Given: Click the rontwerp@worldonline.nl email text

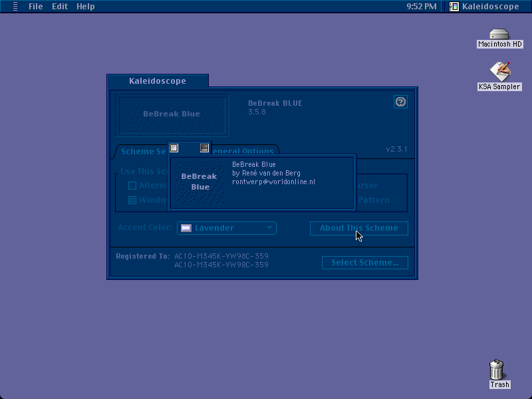Looking at the screenshot, I should point(273,182).
